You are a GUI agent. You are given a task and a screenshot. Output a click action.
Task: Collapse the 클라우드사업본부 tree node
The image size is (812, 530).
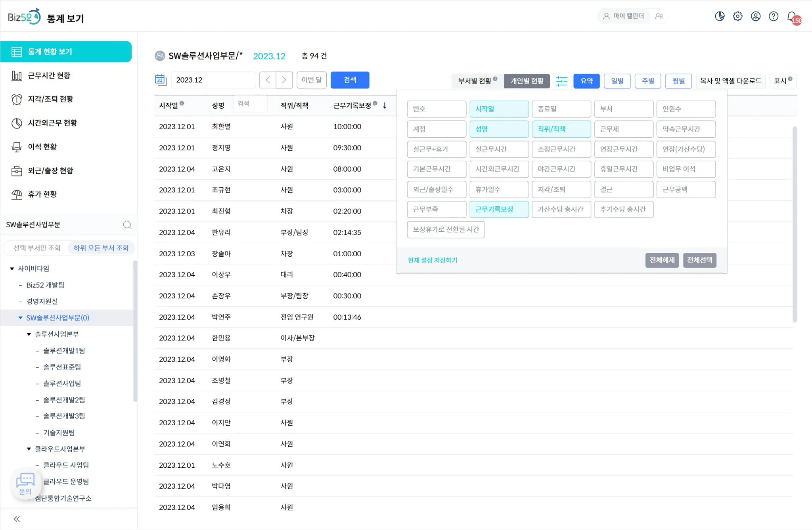pos(29,449)
